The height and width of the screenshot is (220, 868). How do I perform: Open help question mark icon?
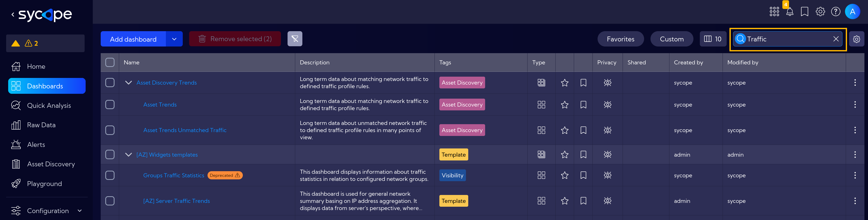coord(836,12)
